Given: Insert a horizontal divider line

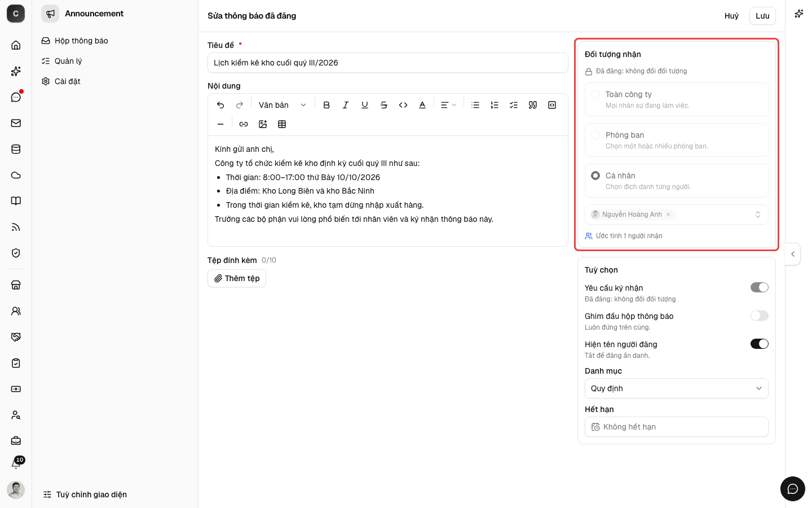Looking at the screenshot, I should point(220,124).
